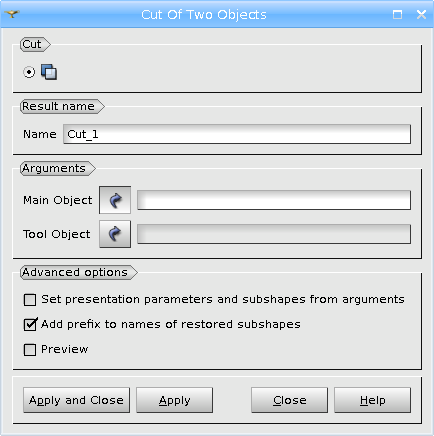Open Help for the Cut dialog
Image resolution: width=434 pixels, height=436 pixels.
(372, 400)
